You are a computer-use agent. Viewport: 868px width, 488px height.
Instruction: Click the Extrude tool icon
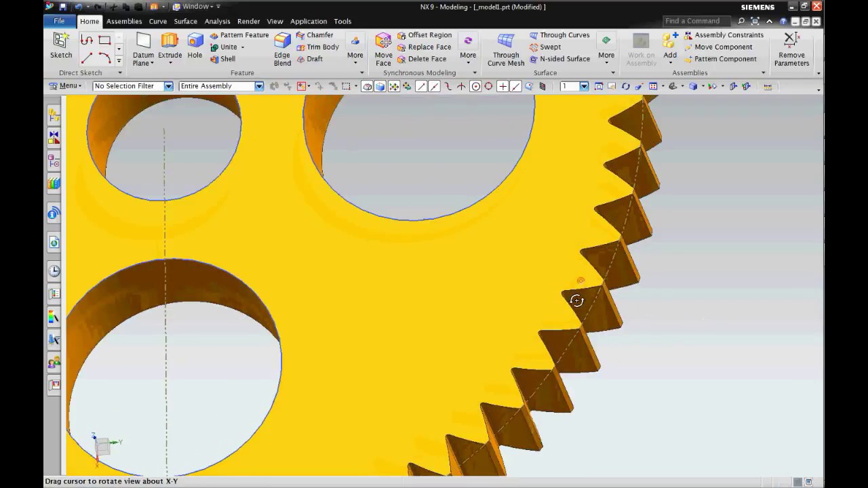(x=170, y=41)
